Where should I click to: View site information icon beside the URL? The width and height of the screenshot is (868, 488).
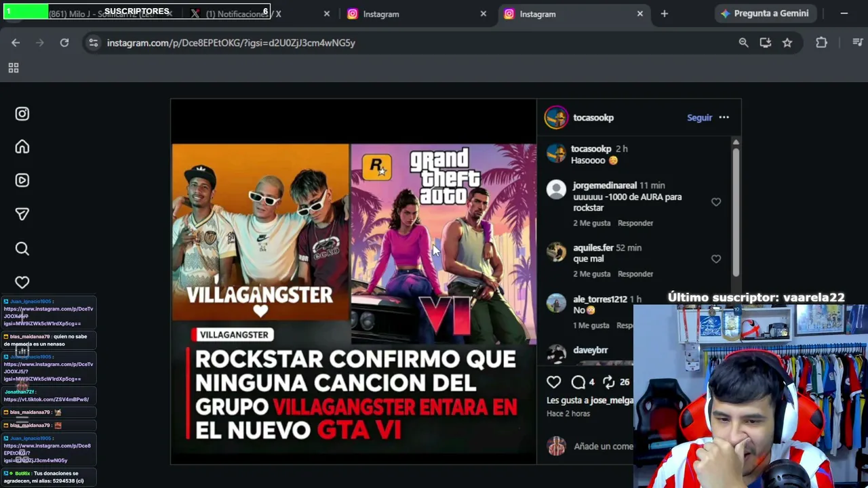tap(94, 43)
